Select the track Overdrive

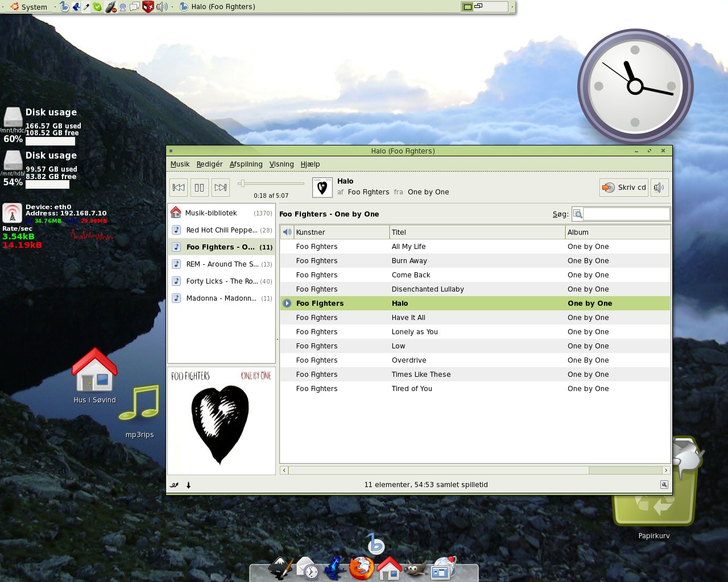point(475,360)
